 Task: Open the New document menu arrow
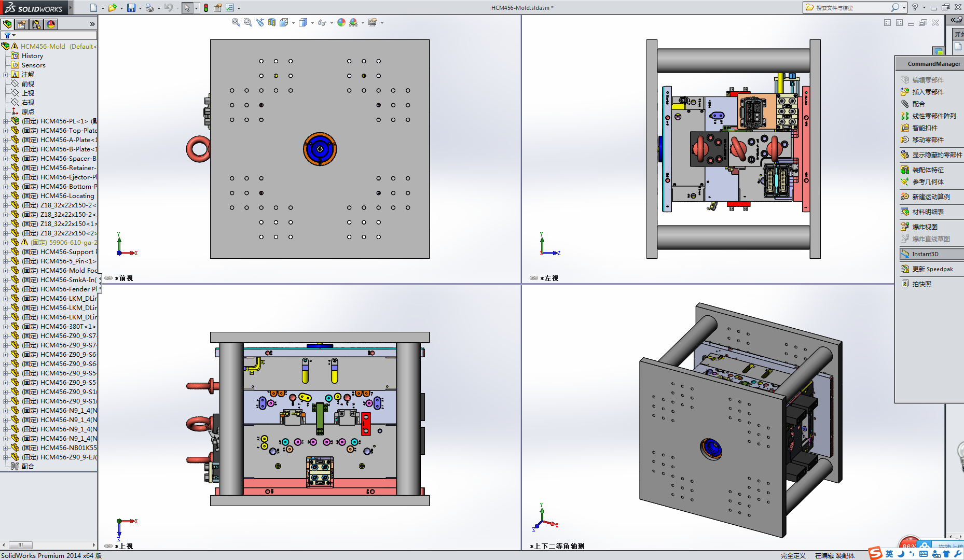(102, 7)
